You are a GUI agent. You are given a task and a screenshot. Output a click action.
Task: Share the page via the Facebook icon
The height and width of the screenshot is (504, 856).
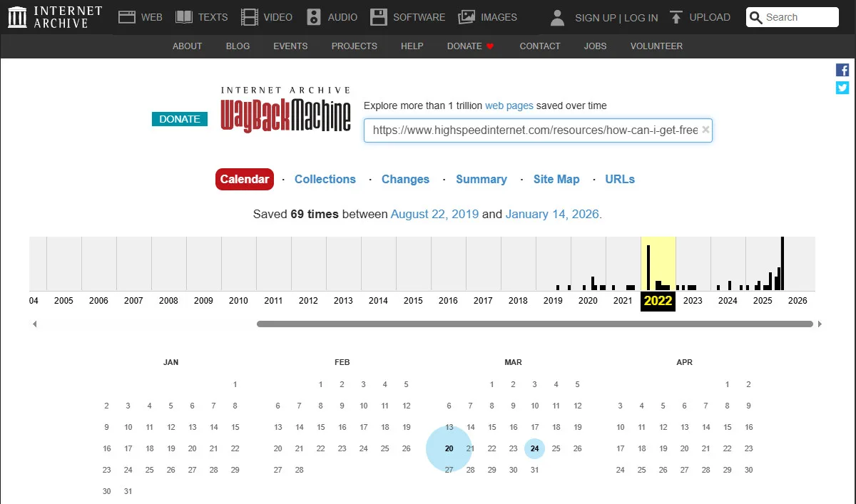coord(842,69)
